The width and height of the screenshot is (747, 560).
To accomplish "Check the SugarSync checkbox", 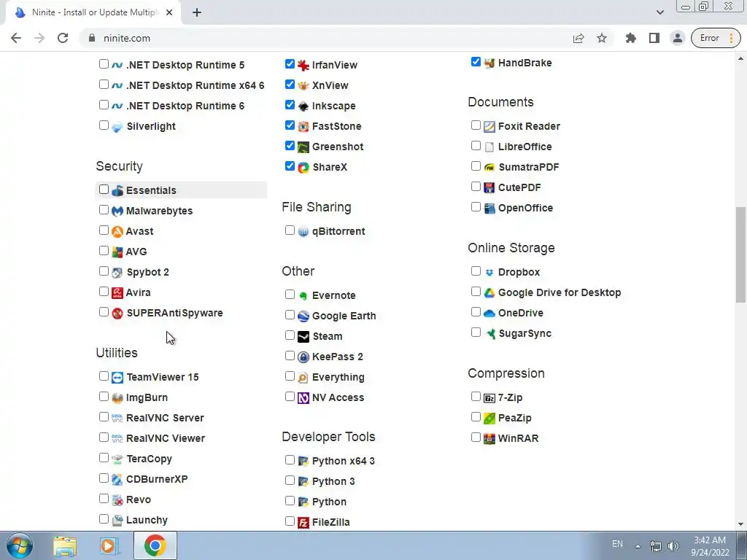I will point(476,332).
